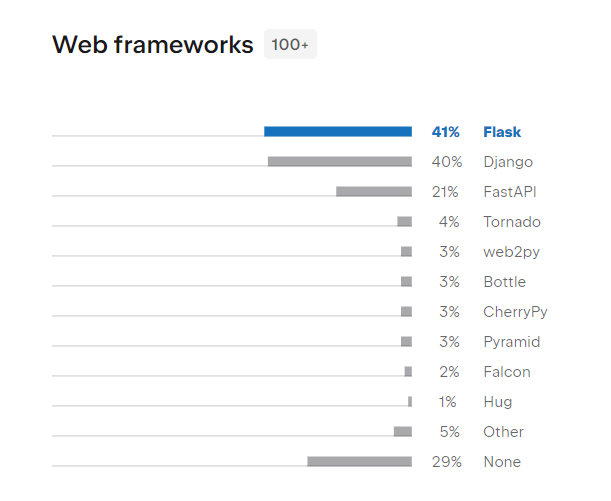Click the None label
Screen dimensions: 611x501
tap(502, 462)
